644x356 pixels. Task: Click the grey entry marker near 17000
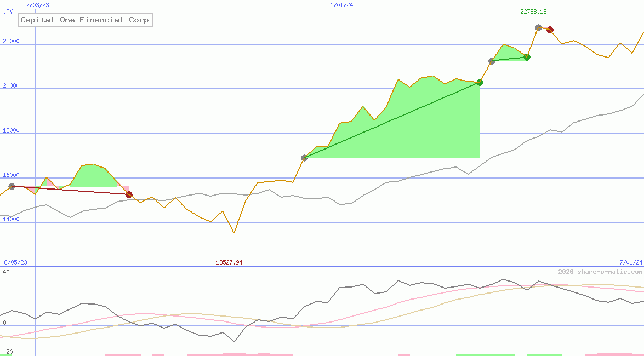(304, 158)
